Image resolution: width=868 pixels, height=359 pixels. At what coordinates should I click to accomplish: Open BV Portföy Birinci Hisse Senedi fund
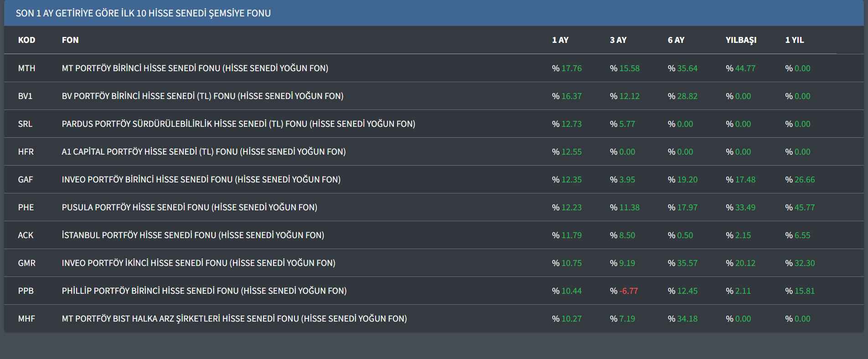pos(202,96)
